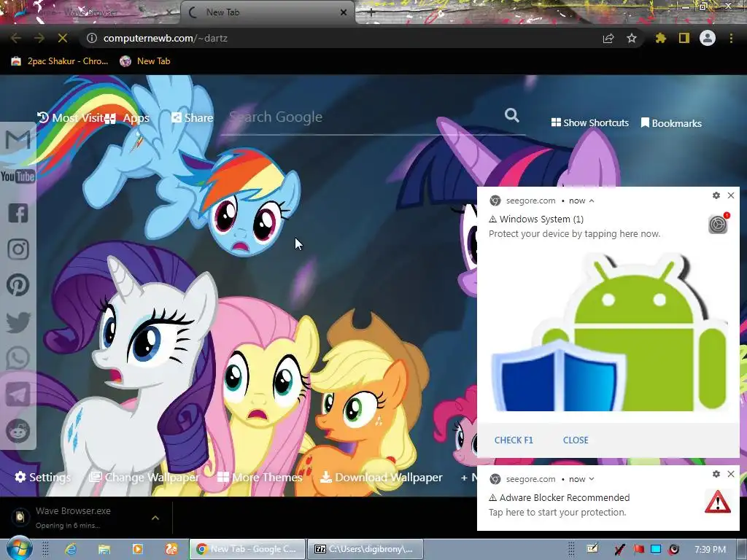View site information icon in address bar

point(92,38)
